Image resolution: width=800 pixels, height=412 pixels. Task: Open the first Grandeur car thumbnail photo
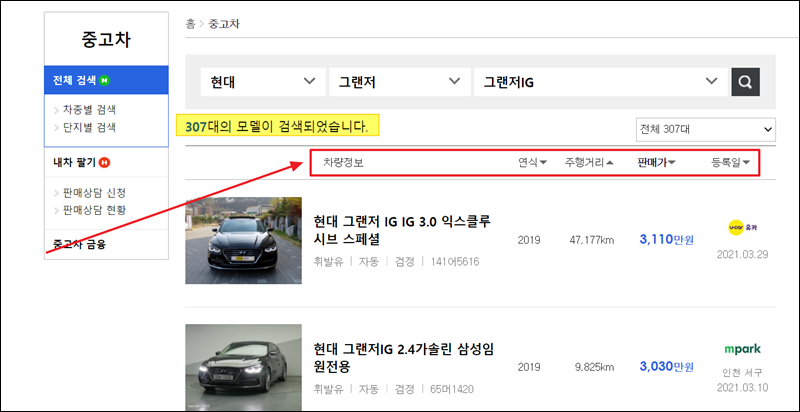coord(243,240)
